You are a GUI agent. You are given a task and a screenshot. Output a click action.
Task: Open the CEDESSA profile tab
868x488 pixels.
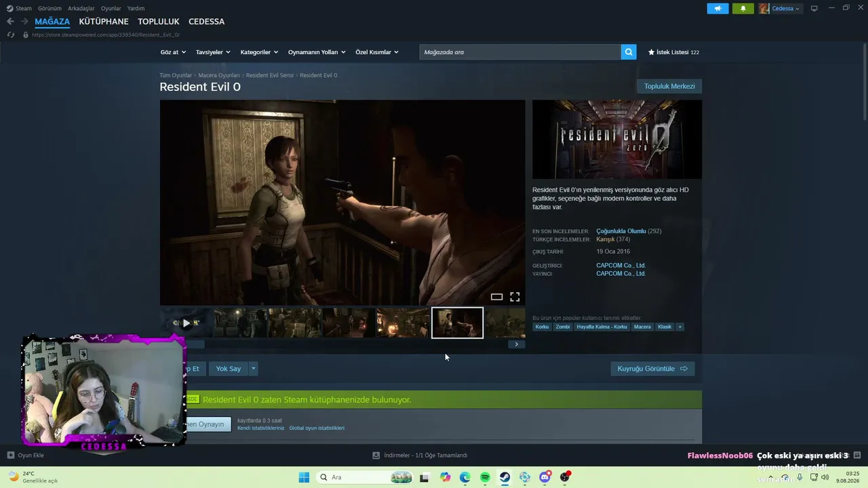click(206, 22)
